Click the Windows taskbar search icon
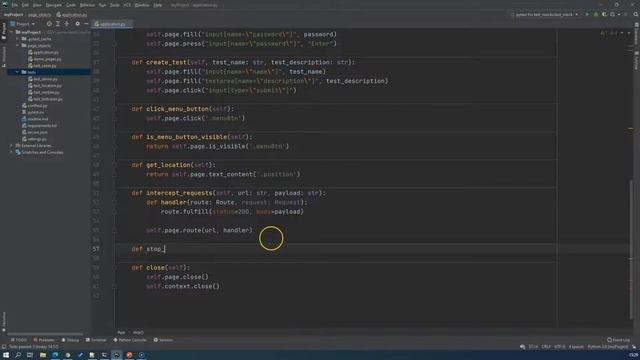 (18, 355)
